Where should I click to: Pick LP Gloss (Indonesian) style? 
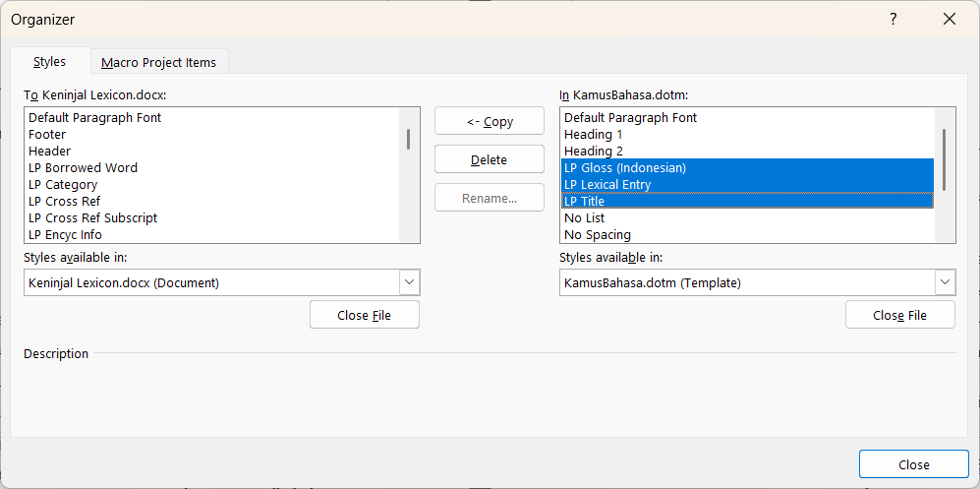point(625,167)
